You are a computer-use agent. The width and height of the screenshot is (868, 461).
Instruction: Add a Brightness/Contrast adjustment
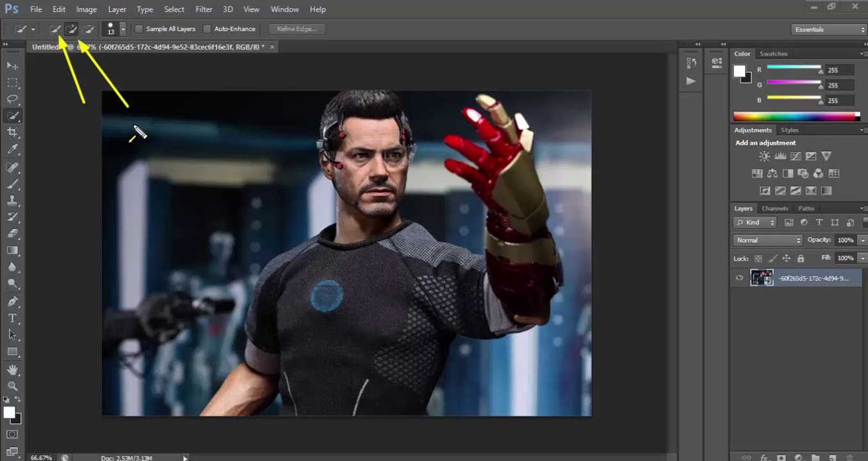point(764,156)
